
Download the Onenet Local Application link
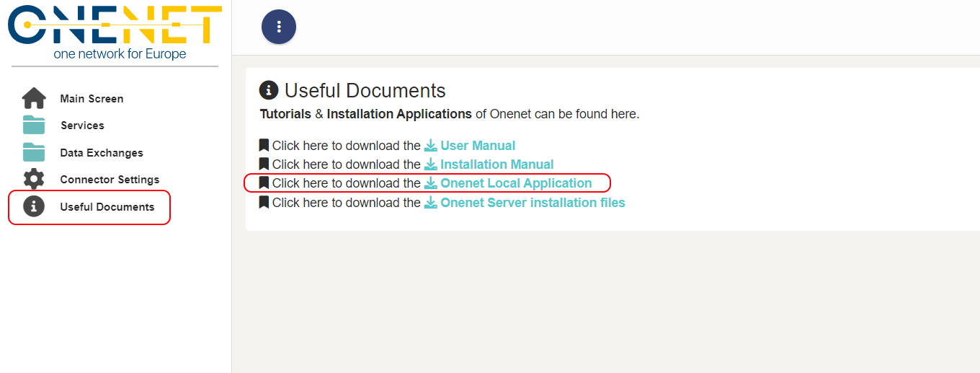516,183
